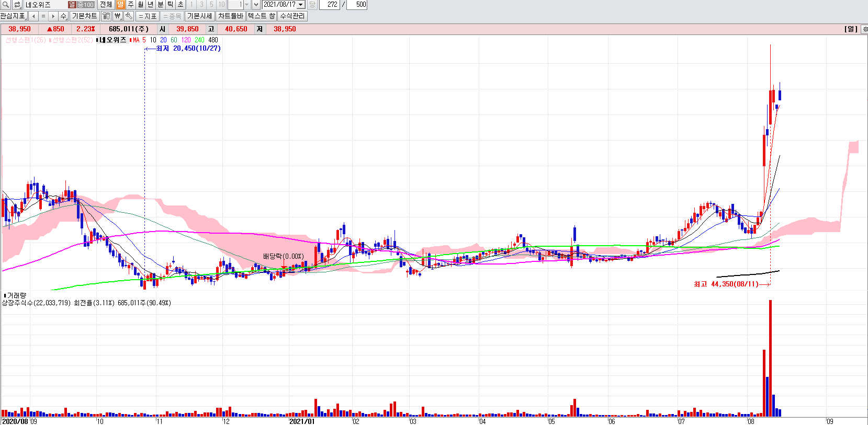The height and width of the screenshot is (425, 868).
Task: Click the settings icon beside [일]
Action: pos(865,29)
